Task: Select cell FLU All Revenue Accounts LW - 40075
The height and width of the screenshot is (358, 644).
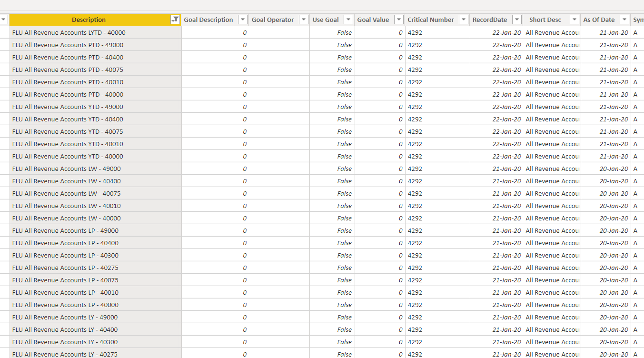Action: pyautogui.click(x=95, y=193)
